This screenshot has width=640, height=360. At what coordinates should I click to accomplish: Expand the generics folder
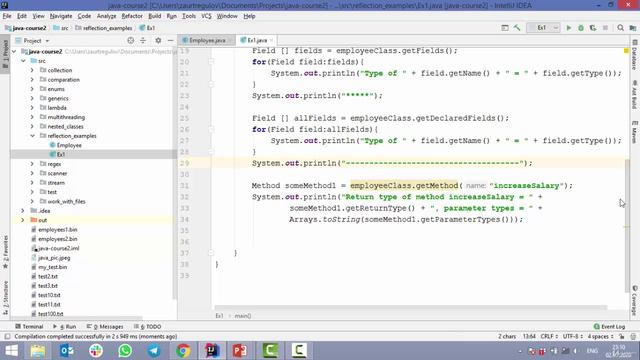coord(32,98)
